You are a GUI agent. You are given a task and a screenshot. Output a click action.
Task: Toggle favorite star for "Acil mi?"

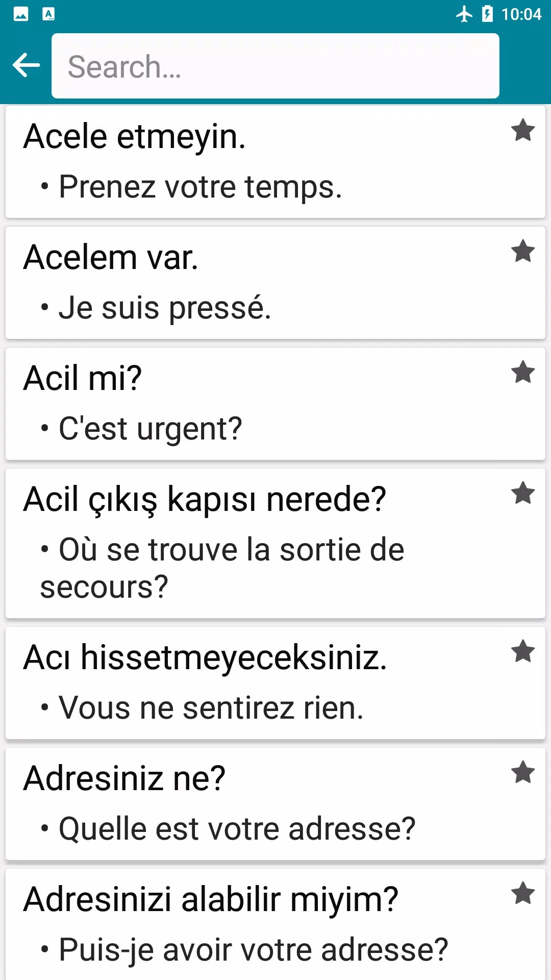(523, 373)
